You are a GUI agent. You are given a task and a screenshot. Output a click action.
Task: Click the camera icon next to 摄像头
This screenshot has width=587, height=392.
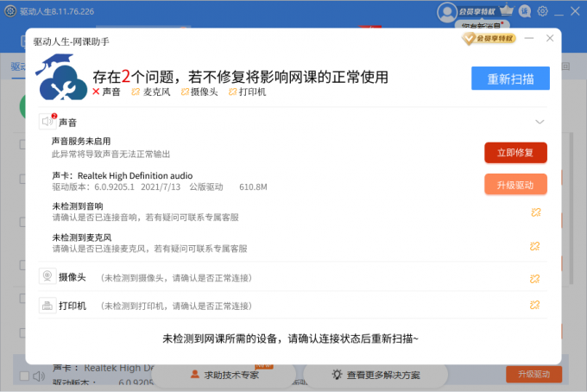(x=47, y=277)
